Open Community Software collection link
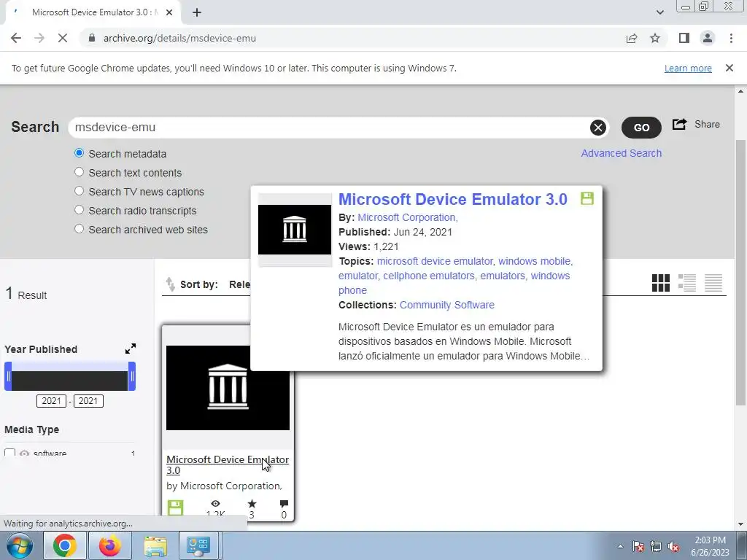Image resolution: width=747 pixels, height=560 pixels. click(447, 305)
